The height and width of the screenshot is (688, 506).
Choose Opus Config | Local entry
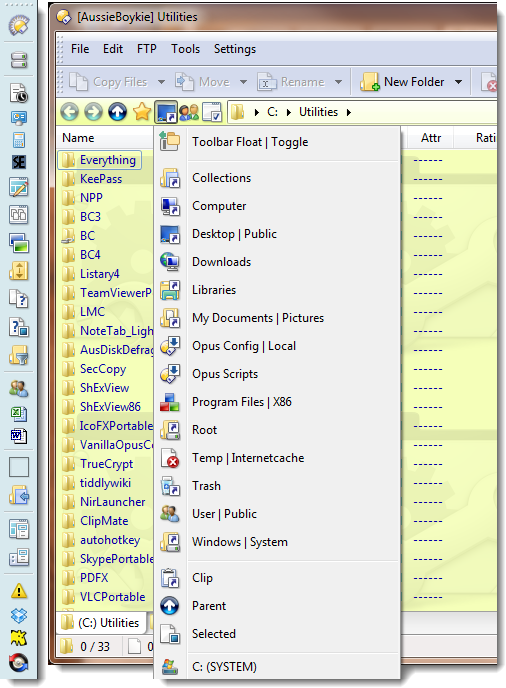278,346
